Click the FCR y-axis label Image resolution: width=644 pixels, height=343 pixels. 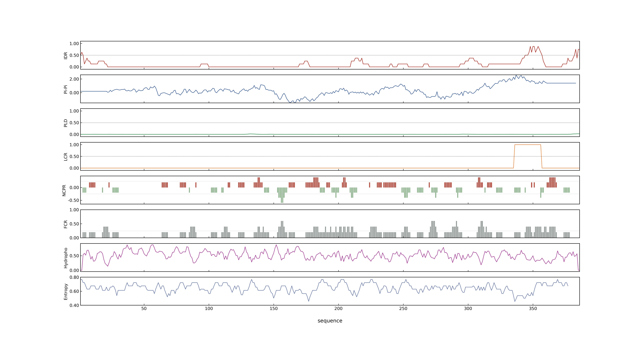[66, 224]
